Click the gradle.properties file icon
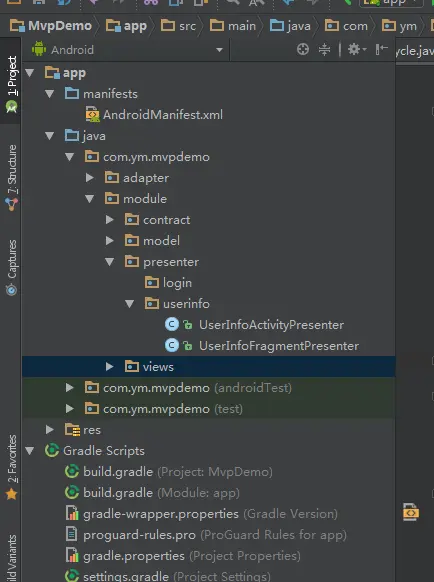The width and height of the screenshot is (434, 582). pos(72,555)
